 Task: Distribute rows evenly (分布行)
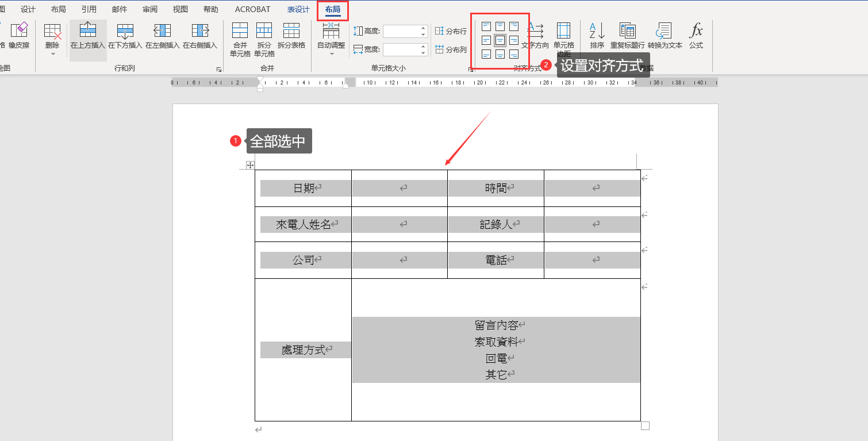(x=451, y=31)
